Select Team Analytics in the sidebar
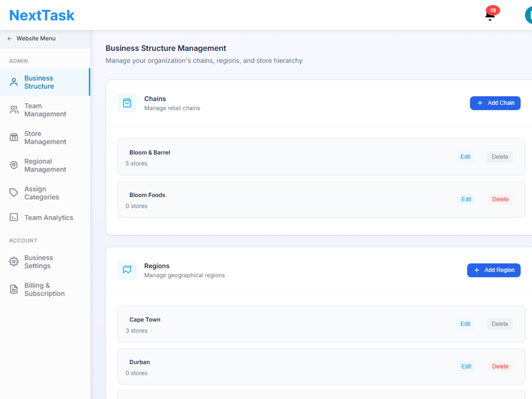 [x=45, y=217]
